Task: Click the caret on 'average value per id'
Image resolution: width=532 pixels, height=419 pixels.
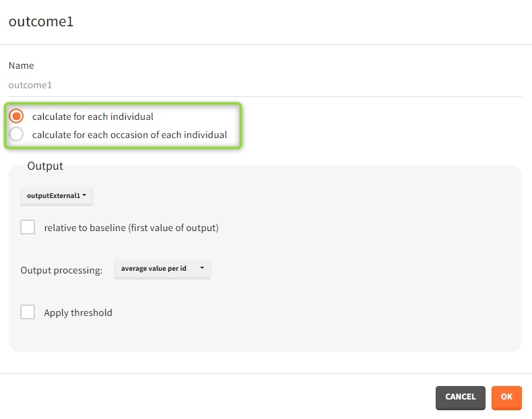Action: tap(202, 269)
